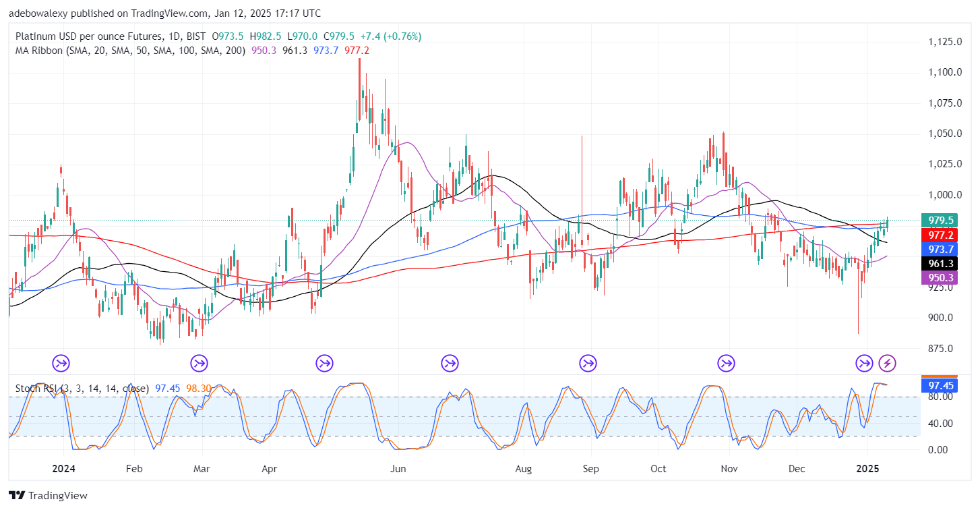Click the blue 973.7 SMA 100 price label
Screen dimensions: 980x510
point(939,250)
